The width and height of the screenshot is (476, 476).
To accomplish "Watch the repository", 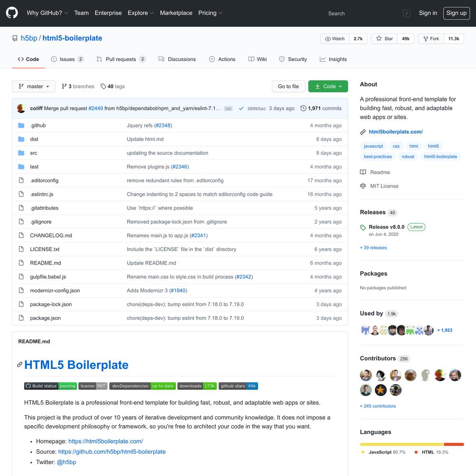I will [x=335, y=39].
